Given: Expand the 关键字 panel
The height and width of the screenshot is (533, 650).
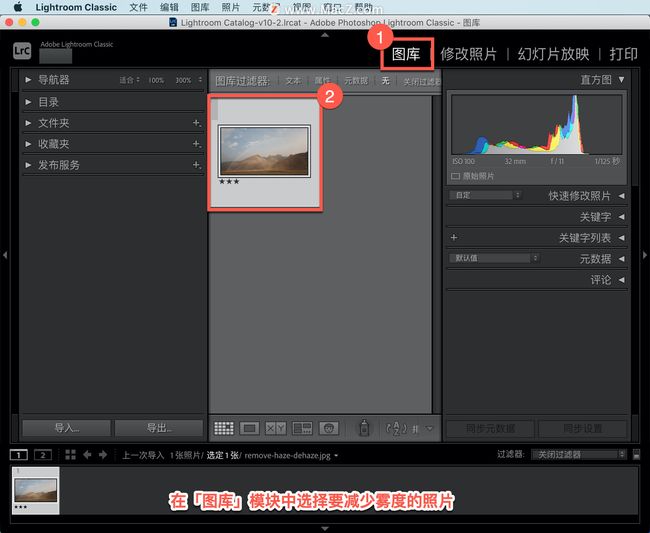Looking at the screenshot, I should (621, 217).
